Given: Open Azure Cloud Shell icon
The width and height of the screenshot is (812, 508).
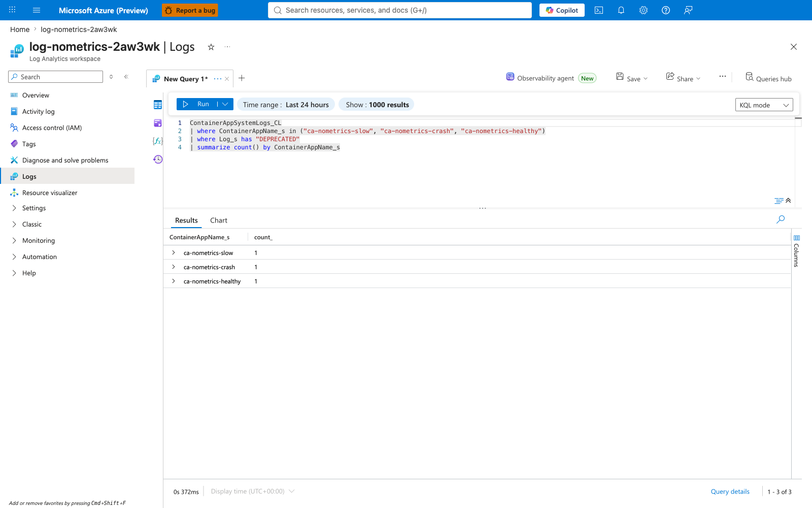Looking at the screenshot, I should 599,10.
